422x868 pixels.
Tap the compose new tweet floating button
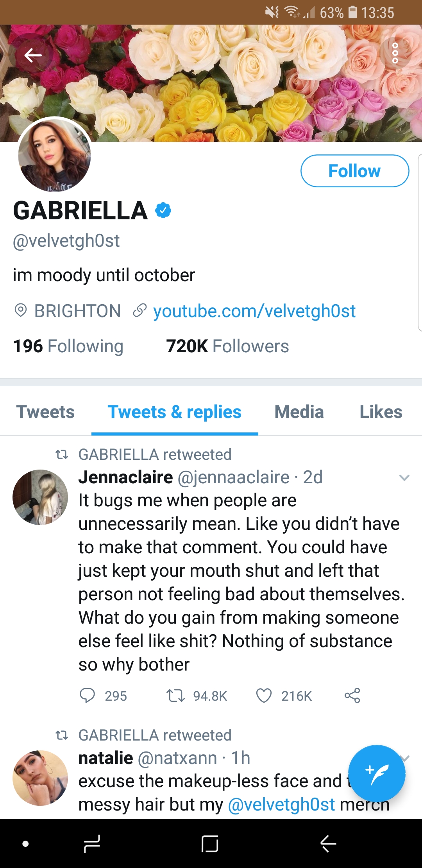point(376,773)
